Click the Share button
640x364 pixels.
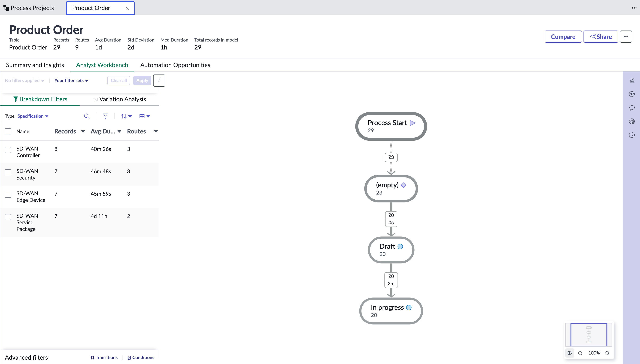601,37
